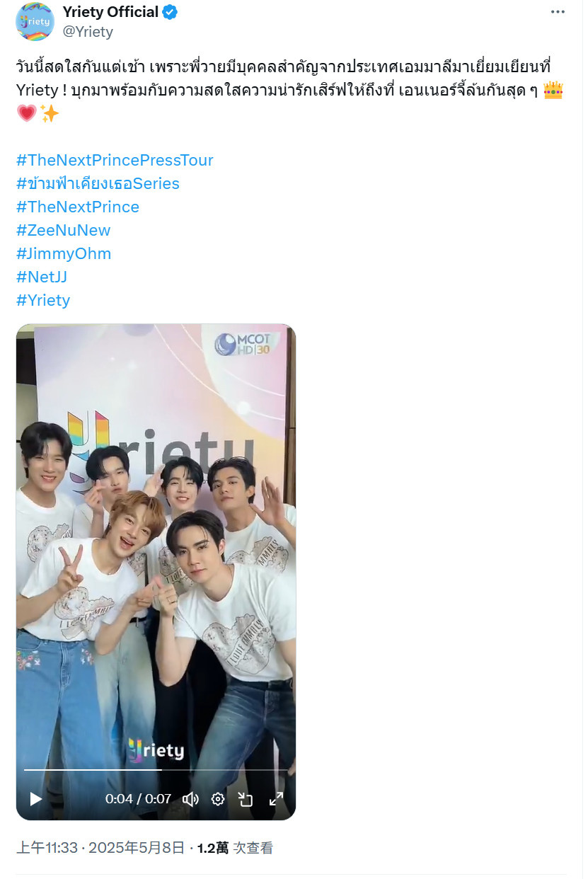
Task: Click the Yriety Official display name
Action: pos(110,12)
